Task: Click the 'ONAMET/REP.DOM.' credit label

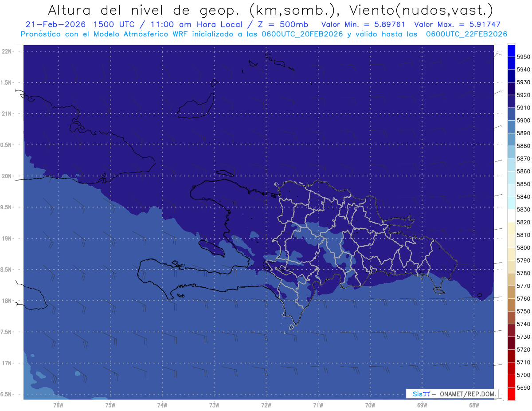Action: point(467,394)
